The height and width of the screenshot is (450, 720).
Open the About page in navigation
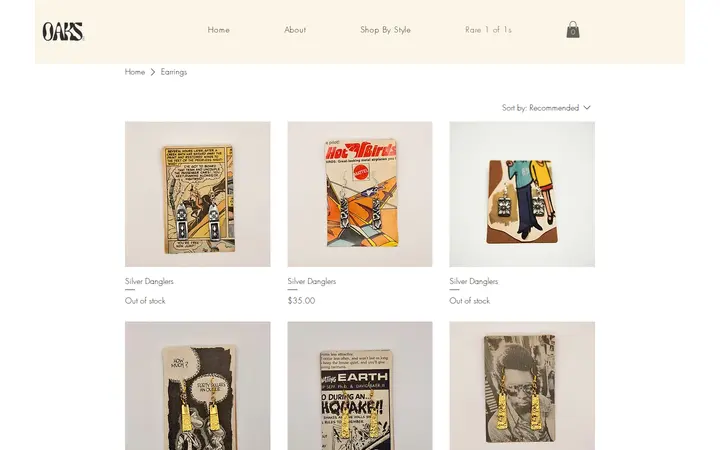click(x=295, y=30)
